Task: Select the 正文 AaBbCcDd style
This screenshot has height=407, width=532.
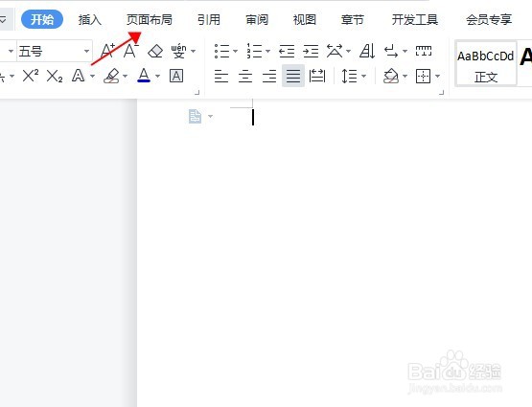Action: [486, 64]
